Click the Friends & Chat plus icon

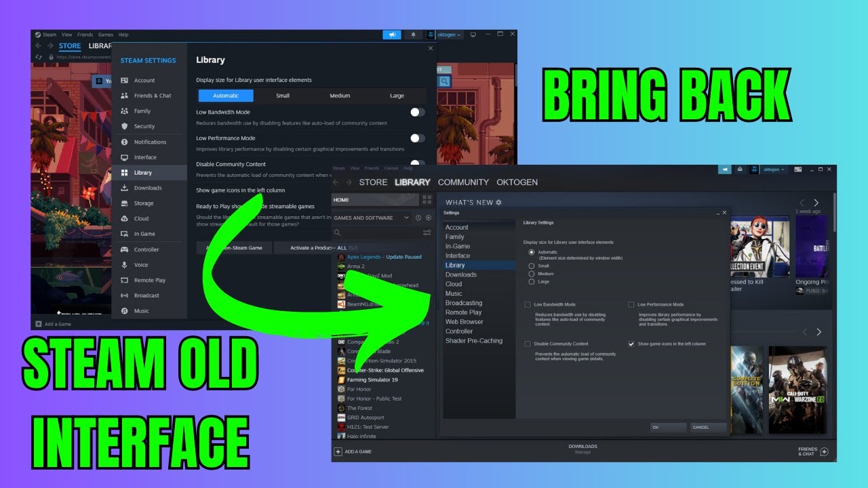tap(825, 451)
